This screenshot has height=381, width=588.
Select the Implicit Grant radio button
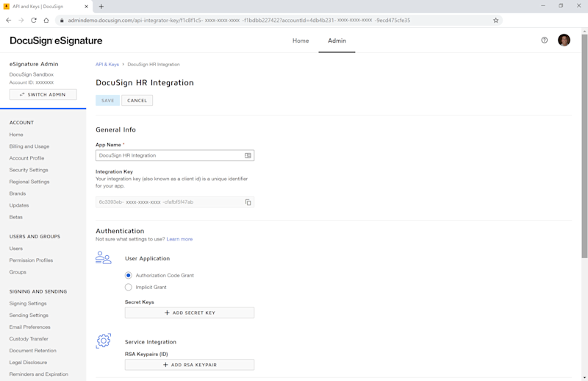coord(128,287)
